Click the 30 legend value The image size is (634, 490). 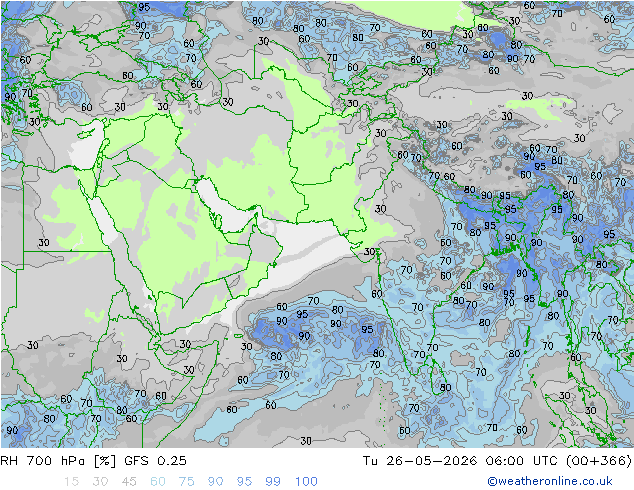coord(100,482)
